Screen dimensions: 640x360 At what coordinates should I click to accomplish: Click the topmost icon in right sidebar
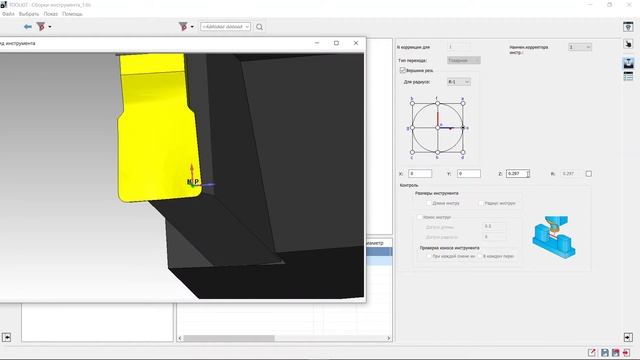point(628,27)
